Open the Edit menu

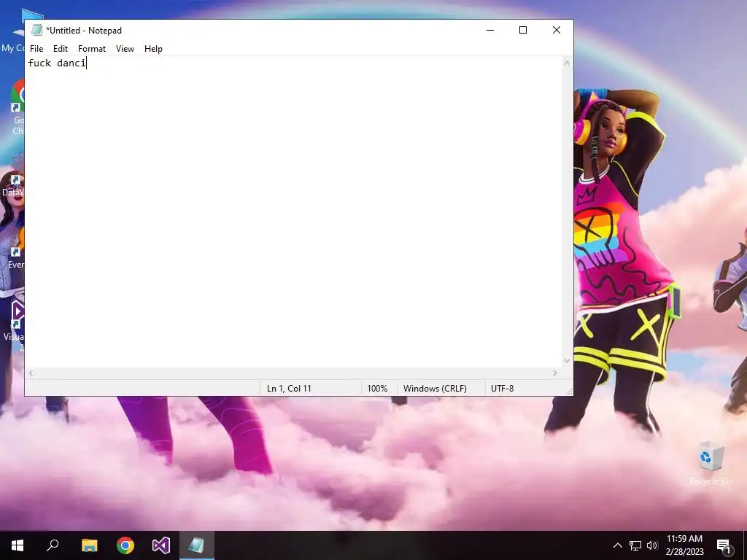coord(60,49)
